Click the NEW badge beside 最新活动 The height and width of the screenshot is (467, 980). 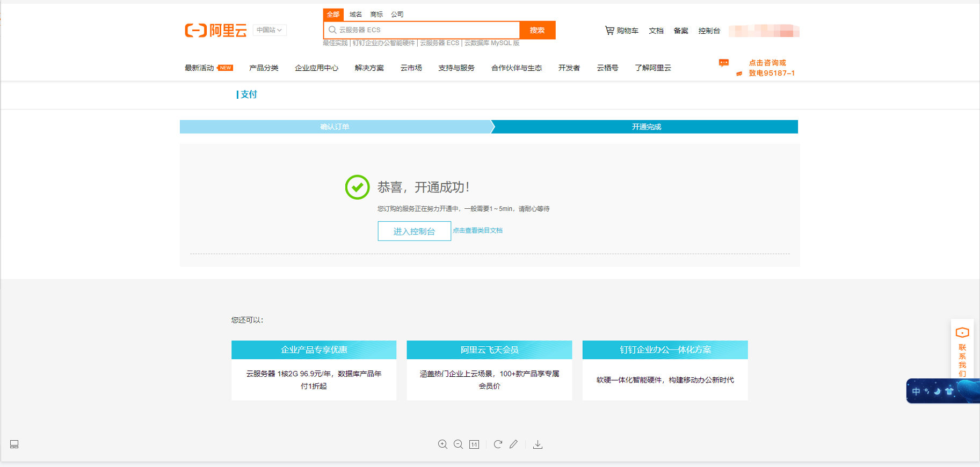tap(226, 68)
